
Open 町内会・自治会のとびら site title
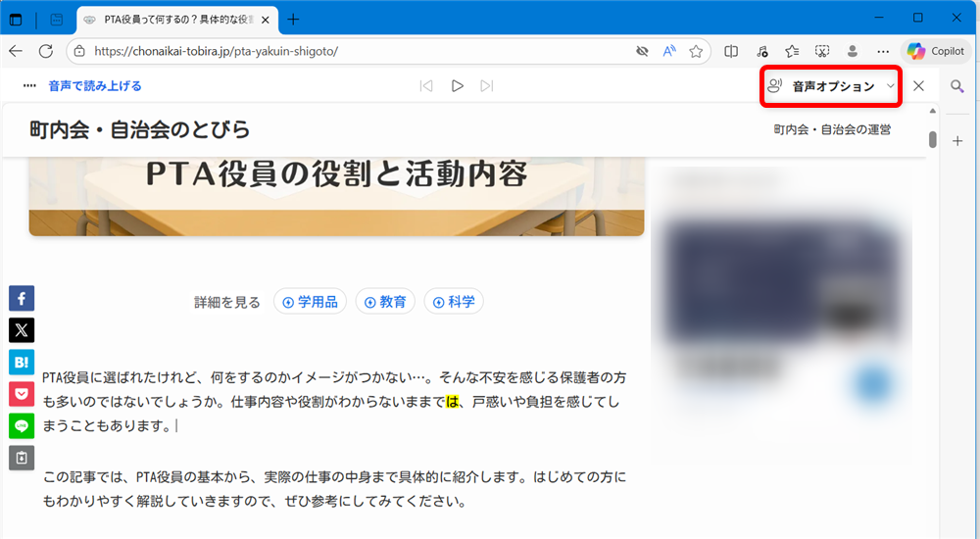(x=140, y=129)
